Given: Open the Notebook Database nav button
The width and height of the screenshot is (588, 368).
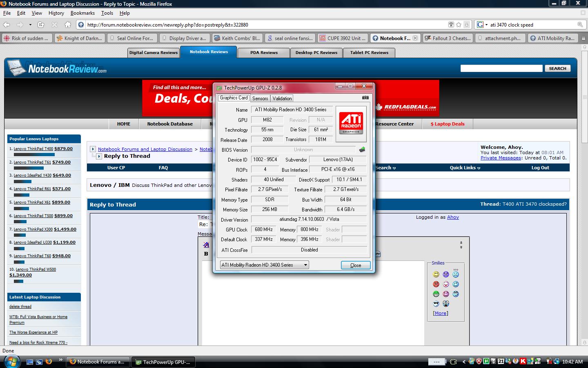Looking at the screenshot, I should point(170,124).
